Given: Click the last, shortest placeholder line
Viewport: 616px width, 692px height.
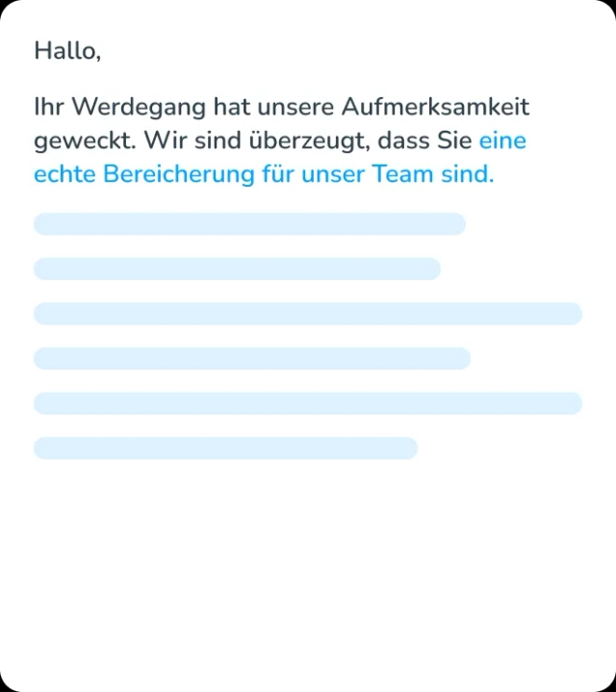Looking at the screenshot, I should coord(225,449).
